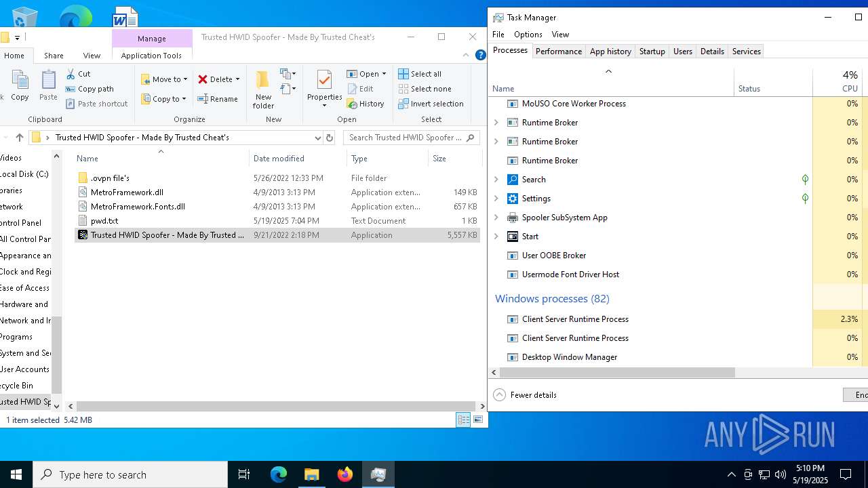Click the refresh button beside address bar

coord(330,138)
